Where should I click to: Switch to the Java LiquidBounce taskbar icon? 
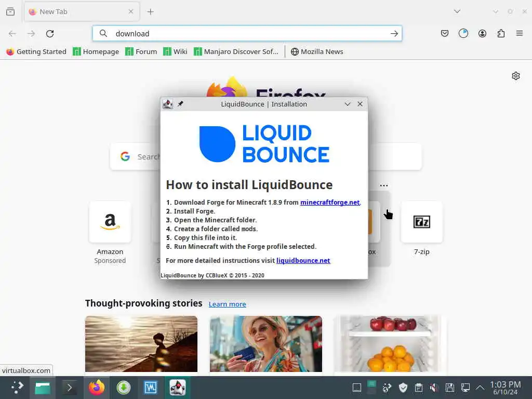tap(178, 388)
